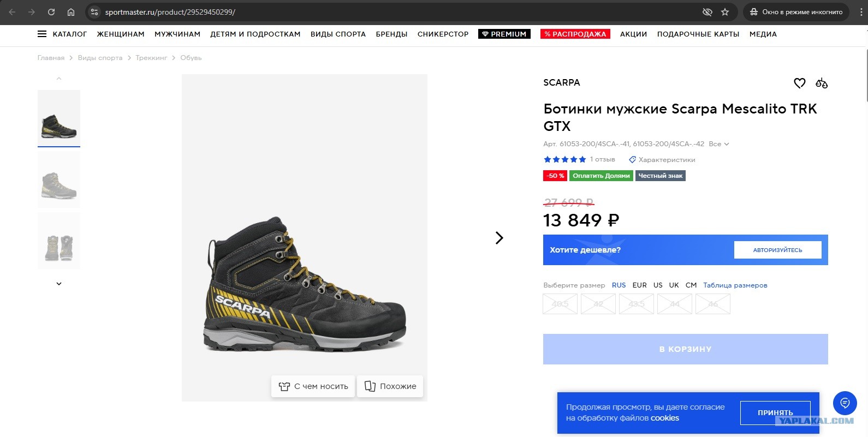Switch size system to CM

click(x=691, y=285)
